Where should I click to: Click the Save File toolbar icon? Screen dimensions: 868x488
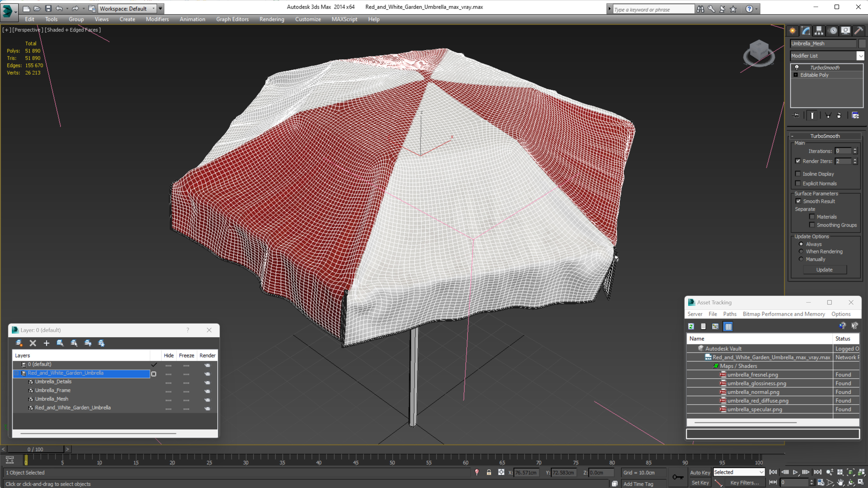(x=48, y=9)
